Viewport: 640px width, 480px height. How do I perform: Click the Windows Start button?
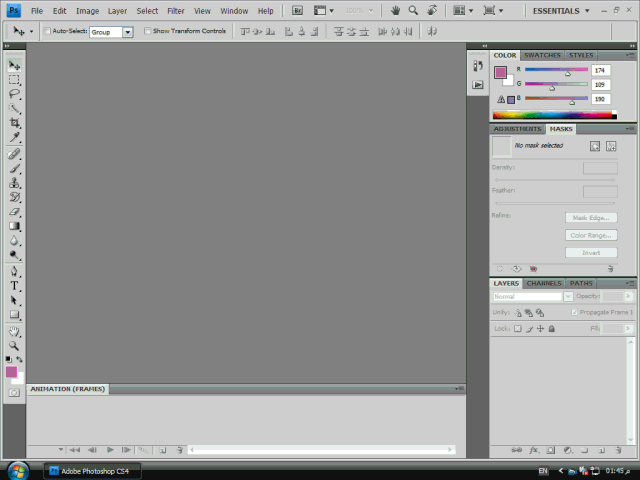click(x=18, y=470)
